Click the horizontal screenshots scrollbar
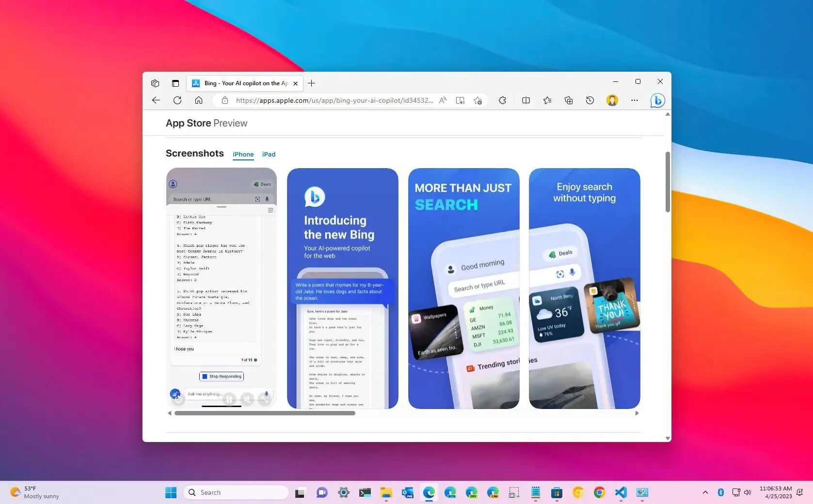 click(265, 413)
